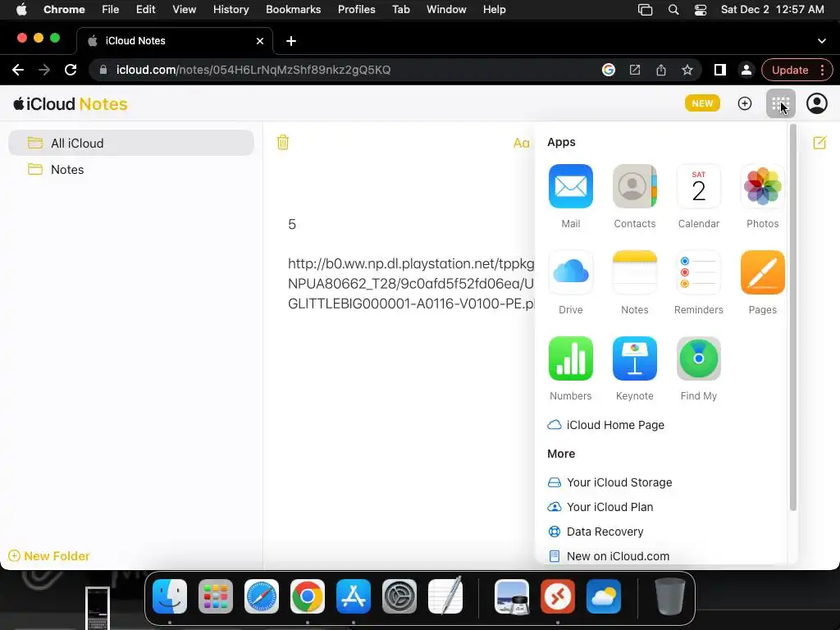This screenshot has width=840, height=630.
Task: Close the iCloud Notes tab
Action: [x=260, y=41]
